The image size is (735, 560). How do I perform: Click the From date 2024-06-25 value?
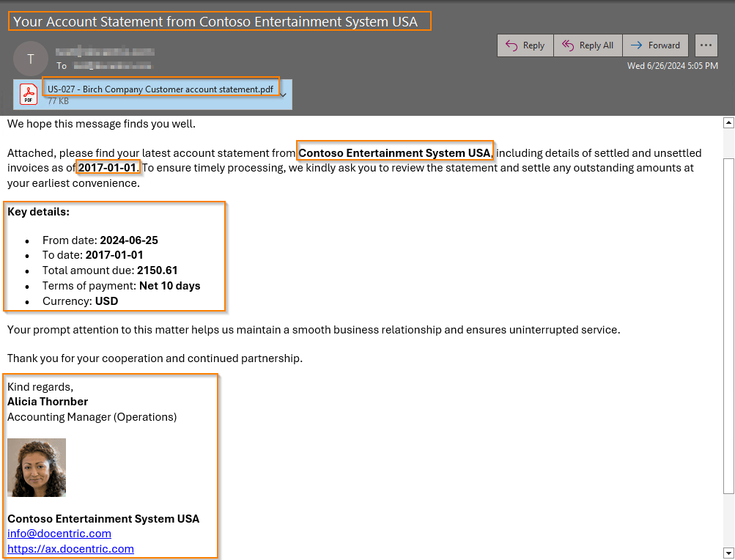pos(129,240)
